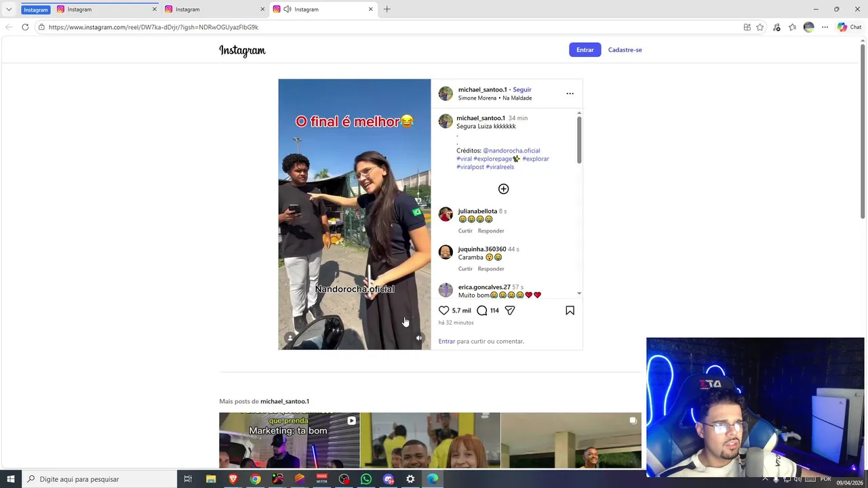868x488 pixels.
Task: Open WhatsApp from the taskbar
Action: tap(366, 479)
